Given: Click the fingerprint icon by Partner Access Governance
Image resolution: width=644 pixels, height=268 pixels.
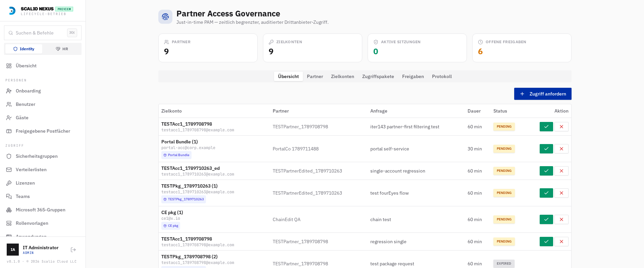Looking at the screenshot, I should click(x=165, y=17).
